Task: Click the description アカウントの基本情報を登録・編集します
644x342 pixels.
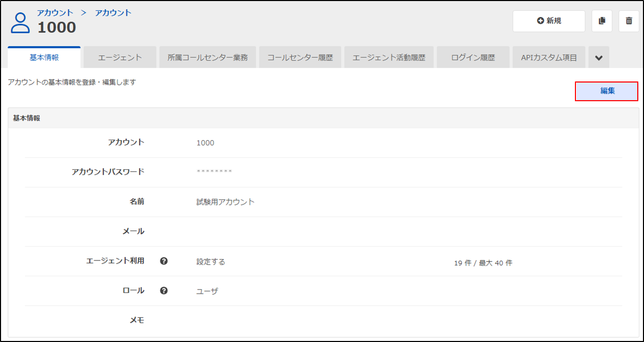Action: pyautogui.click(x=72, y=82)
